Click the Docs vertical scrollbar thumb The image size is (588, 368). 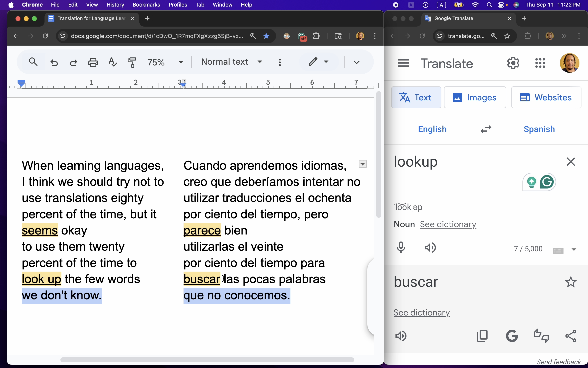coord(378,155)
